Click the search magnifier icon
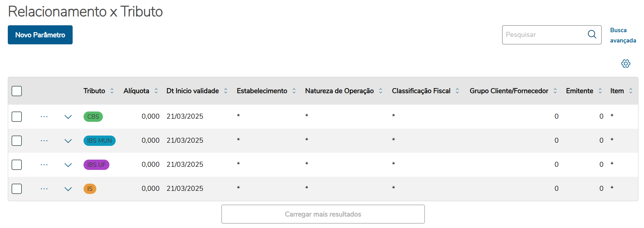This screenshot has height=228, width=644. coord(592,34)
